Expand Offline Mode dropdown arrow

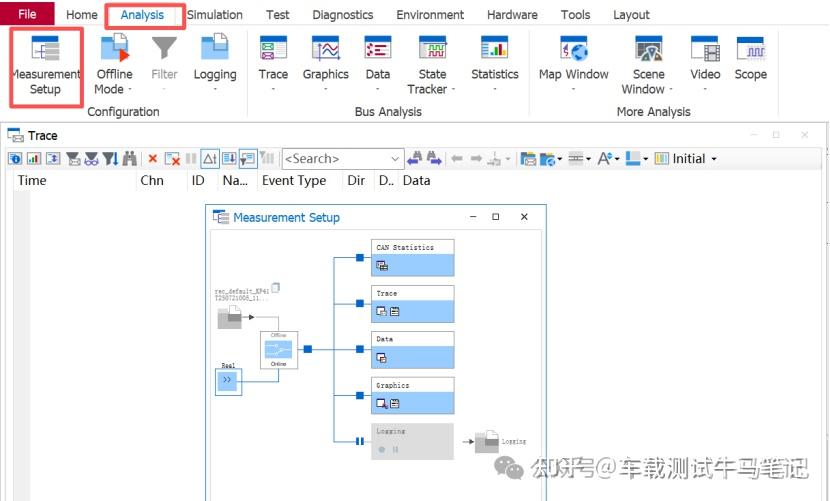[x=130, y=89]
